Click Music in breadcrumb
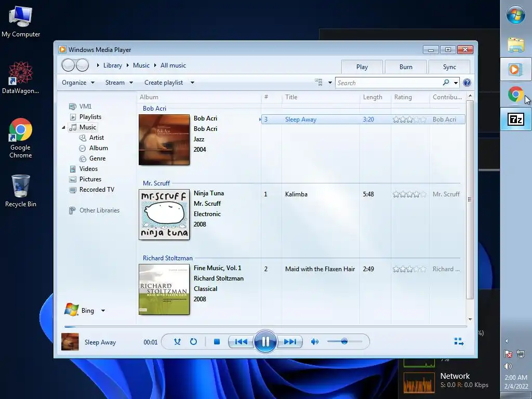This screenshot has height=399, width=532. click(141, 65)
